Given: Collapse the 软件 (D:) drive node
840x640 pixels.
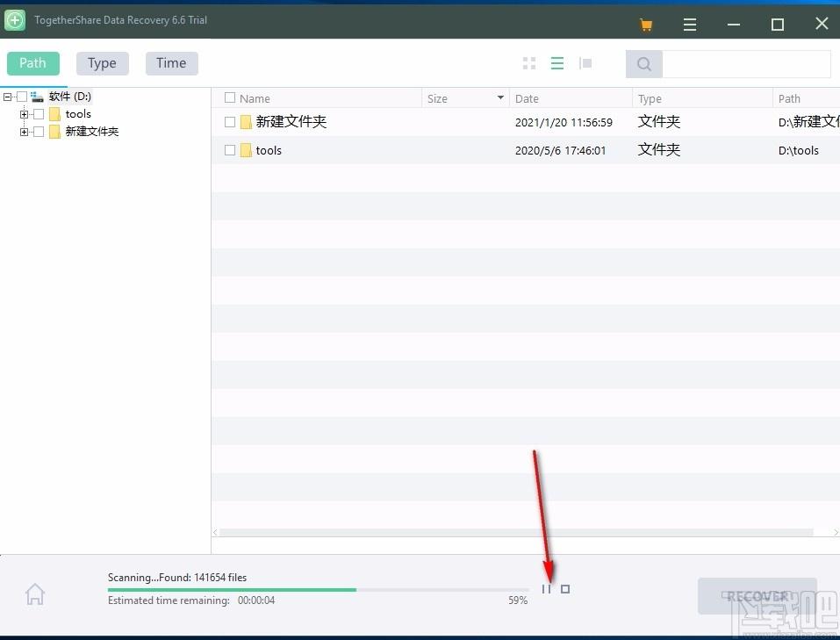Looking at the screenshot, I should click(8, 97).
